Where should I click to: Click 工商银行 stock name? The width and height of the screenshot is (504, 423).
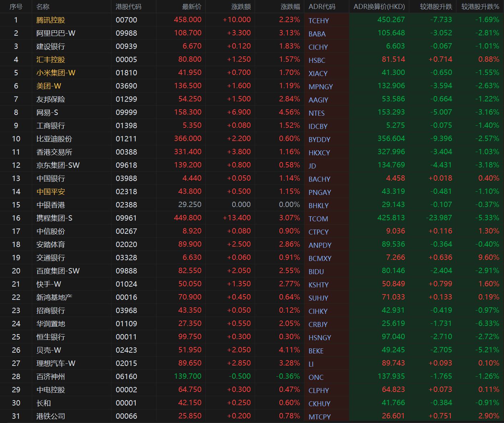click(51, 126)
